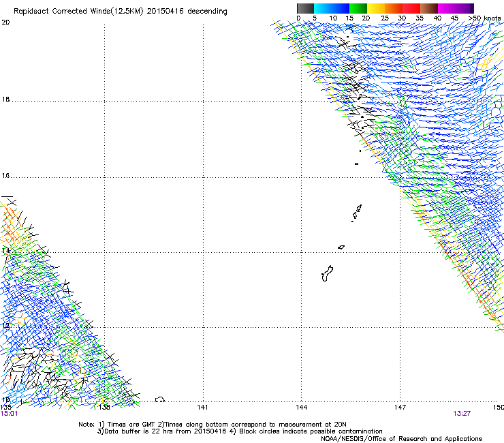504x443 pixels.
Task: Click the NOAA/NESDIS credit text
Action: click(401, 439)
